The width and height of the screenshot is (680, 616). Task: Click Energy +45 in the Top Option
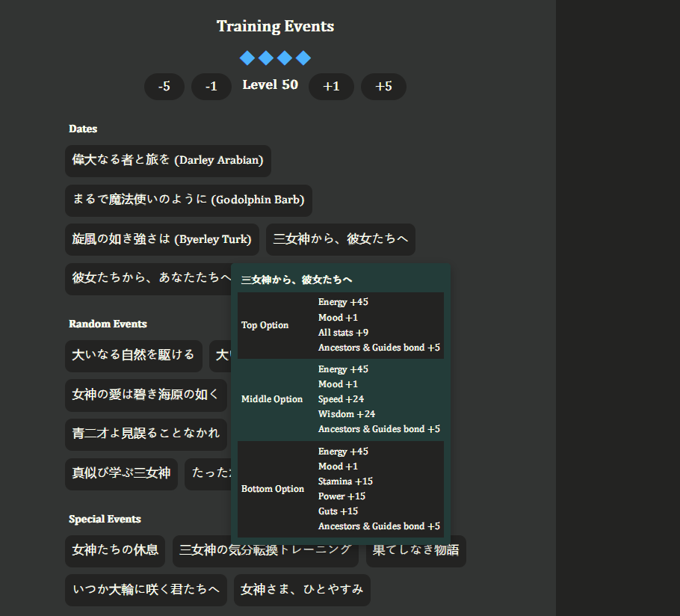coord(344,302)
